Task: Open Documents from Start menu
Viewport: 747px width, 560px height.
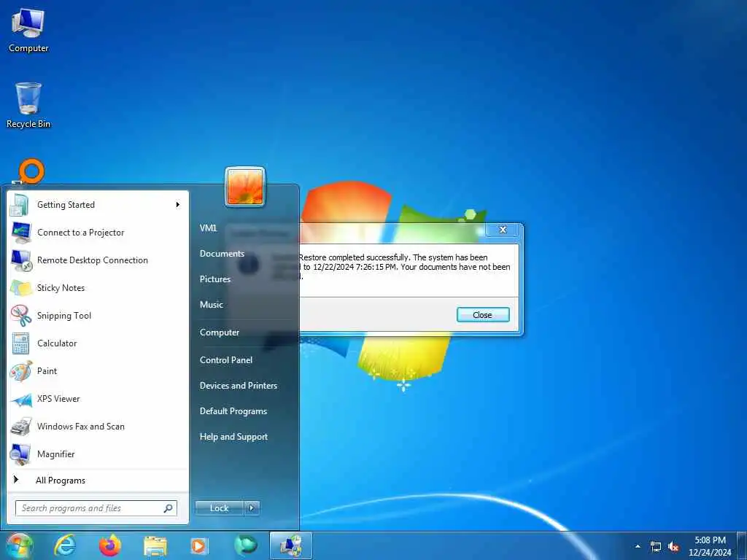Action: [x=222, y=254]
